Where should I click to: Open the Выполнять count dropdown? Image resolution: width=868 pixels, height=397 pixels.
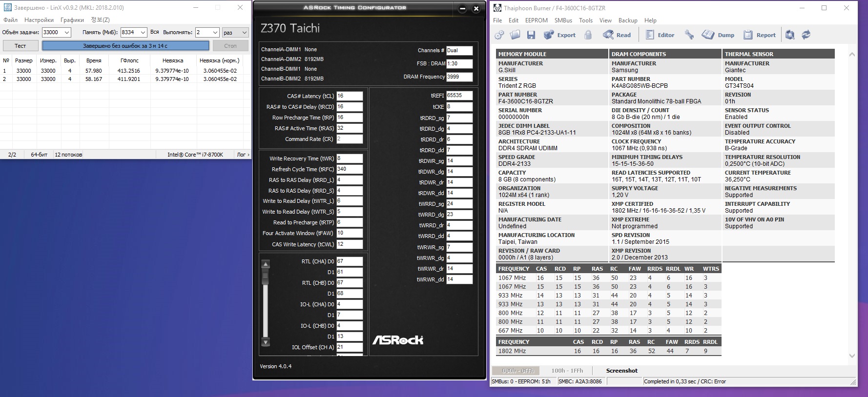pyautogui.click(x=215, y=32)
